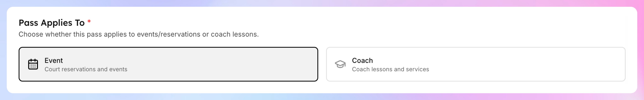This screenshot has width=644, height=100.
Task: Click the calendar icon on Event card
Action: point(33,64)
